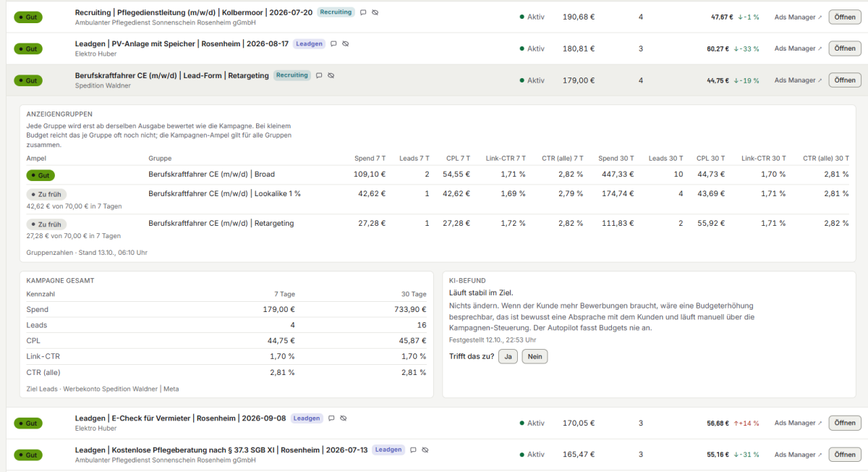Open Ads Manager link for E-Check campaign
868x472 pixels.
pyautogui.click(x=798, y=423)
